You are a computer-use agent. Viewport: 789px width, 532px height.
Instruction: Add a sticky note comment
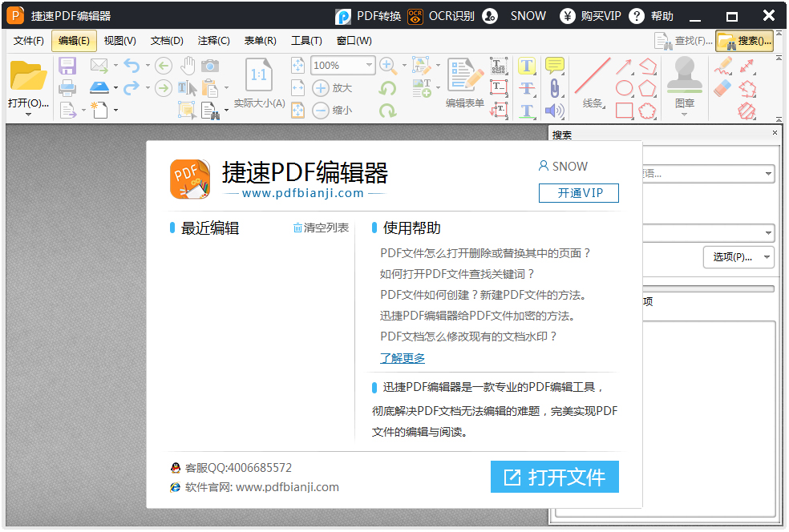(555, 66)
